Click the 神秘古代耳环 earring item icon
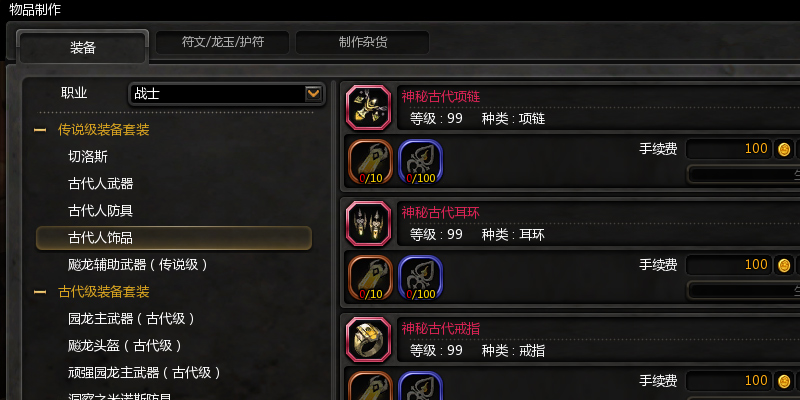 (368, 223)
